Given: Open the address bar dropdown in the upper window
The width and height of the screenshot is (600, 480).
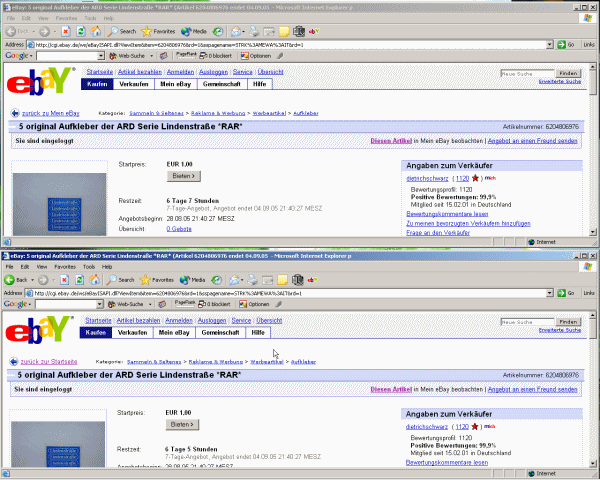Looking at the screenshot, I should coord(550,44).
